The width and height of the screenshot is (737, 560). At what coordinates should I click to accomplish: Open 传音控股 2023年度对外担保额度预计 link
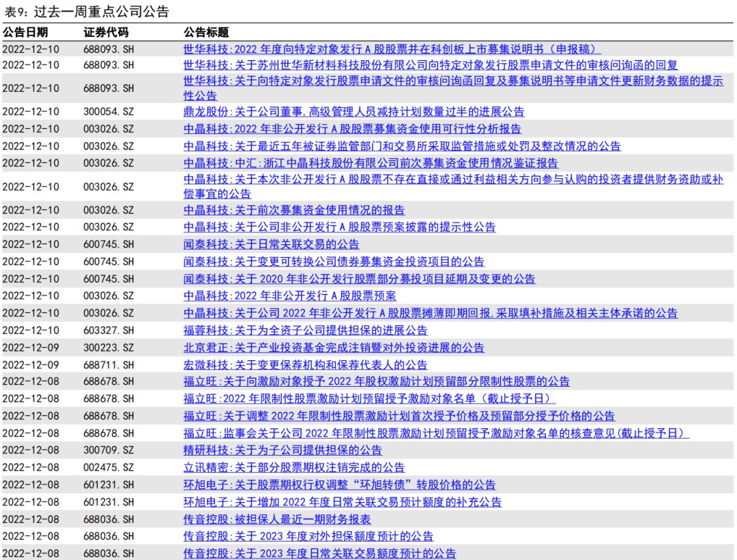click(x=308, y=537)
